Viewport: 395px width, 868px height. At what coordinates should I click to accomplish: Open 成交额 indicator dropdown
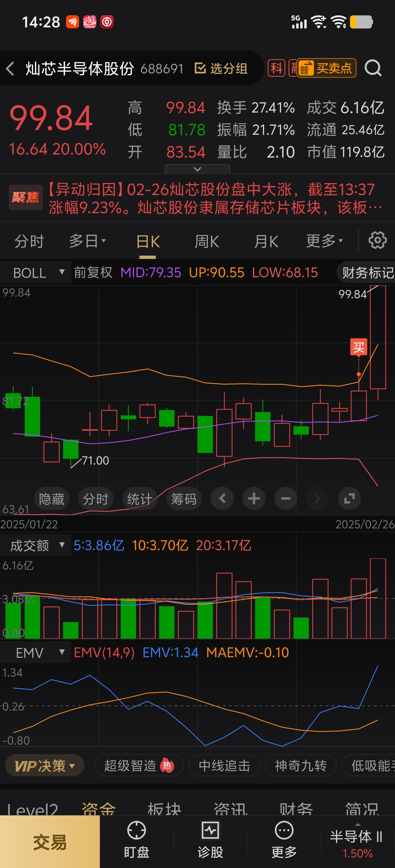click(x=35, y=546)
